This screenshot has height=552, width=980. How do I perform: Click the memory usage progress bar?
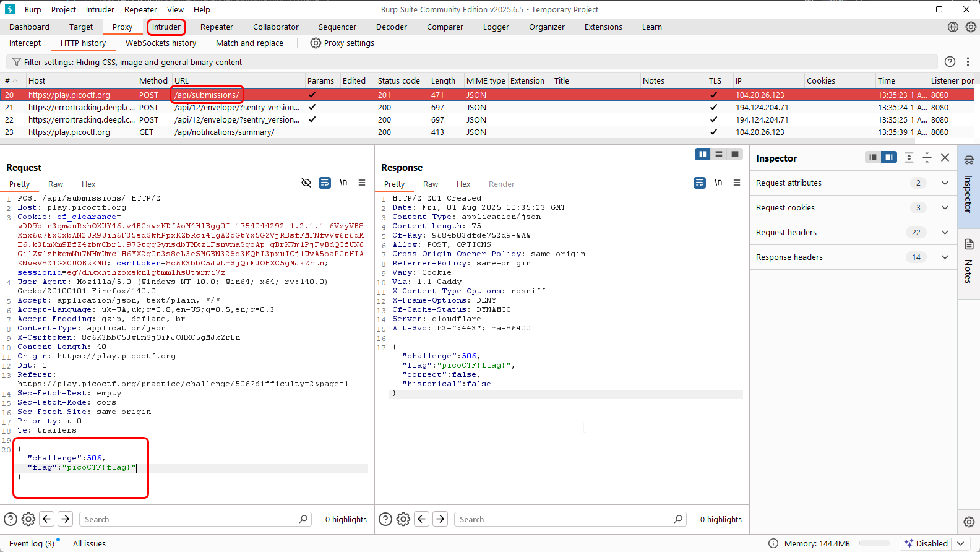click(x=874, y=543)
